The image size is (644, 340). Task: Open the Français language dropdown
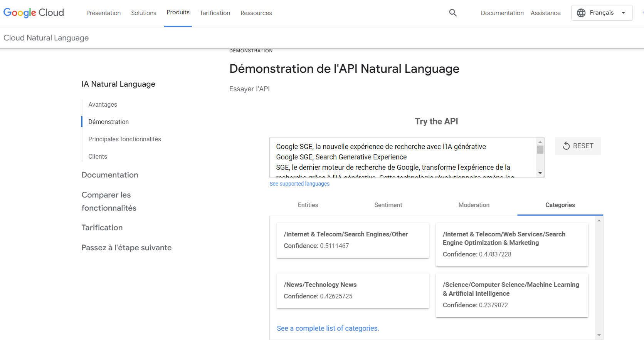(602, 13)
